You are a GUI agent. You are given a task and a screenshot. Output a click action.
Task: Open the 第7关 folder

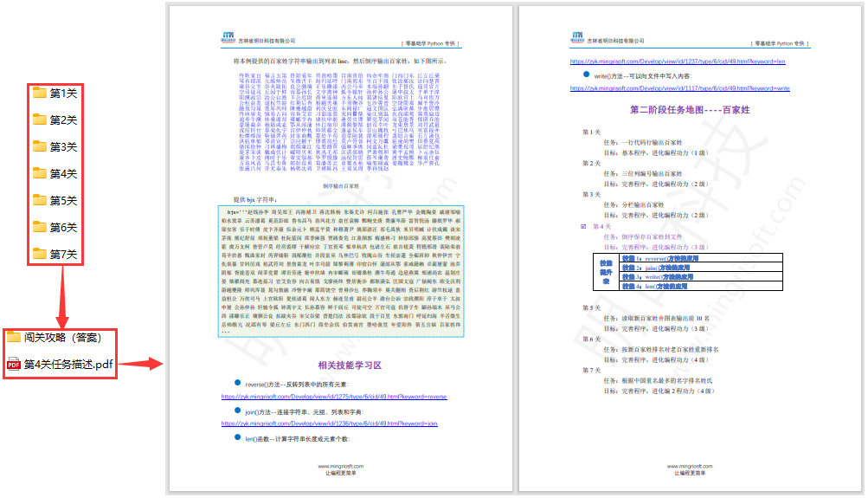click(55, 254)
